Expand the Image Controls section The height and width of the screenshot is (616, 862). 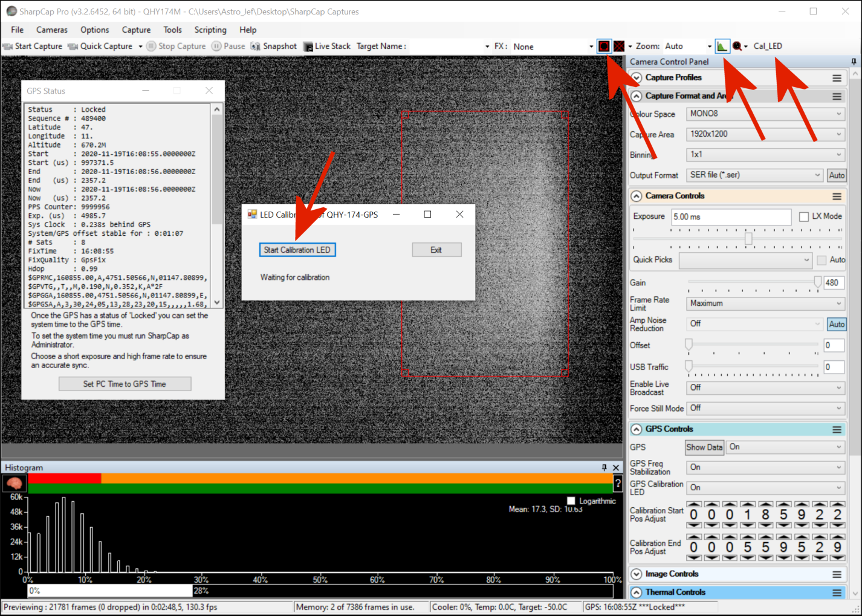tap(637, 574)
